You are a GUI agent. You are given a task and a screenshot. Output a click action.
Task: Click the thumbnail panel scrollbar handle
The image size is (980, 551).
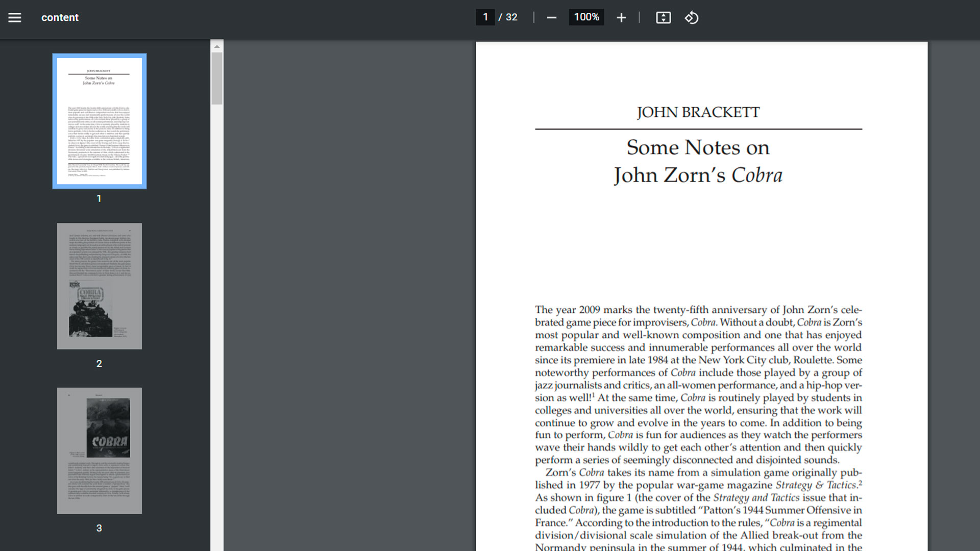217,78
